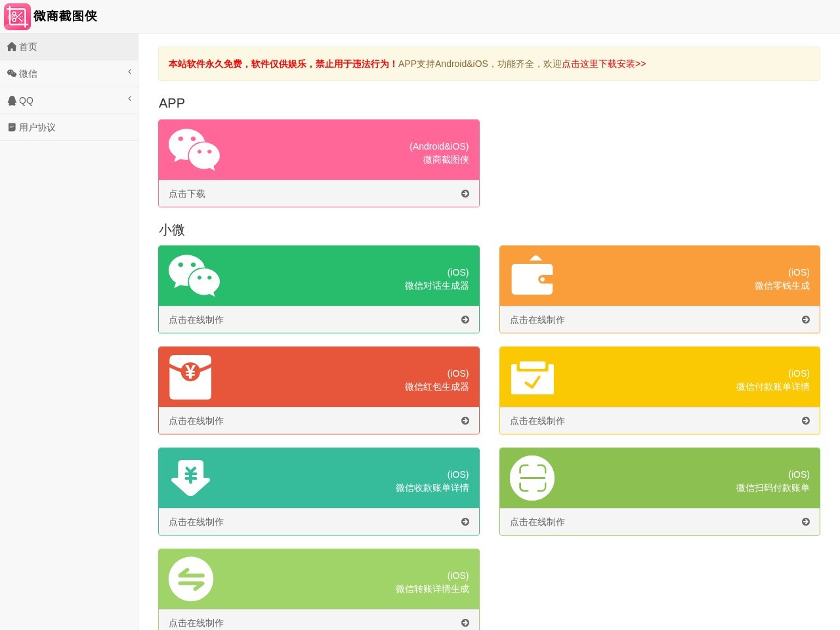Image resolution: width=840 pixels, height=630 pixels.
Task: Click the transfer arrows icon on 微信转账详情生成 card
Action: click(x=191, y=579)
